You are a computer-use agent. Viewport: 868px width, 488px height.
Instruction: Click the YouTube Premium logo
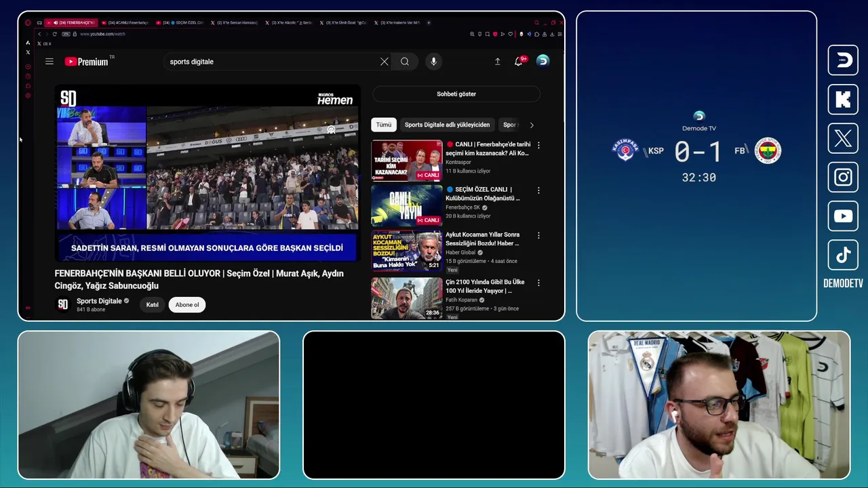86,62
